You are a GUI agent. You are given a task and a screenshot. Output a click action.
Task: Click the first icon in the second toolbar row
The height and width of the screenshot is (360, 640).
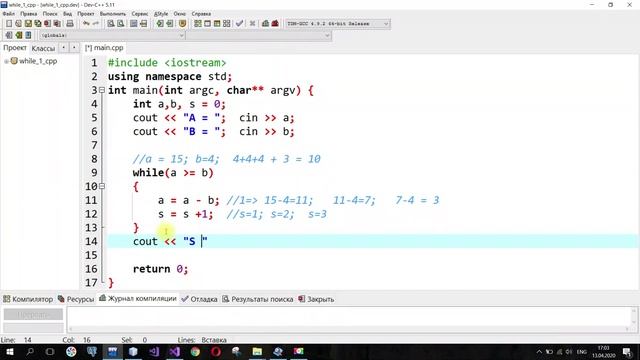pyautogui.click(x=9, y=36)
